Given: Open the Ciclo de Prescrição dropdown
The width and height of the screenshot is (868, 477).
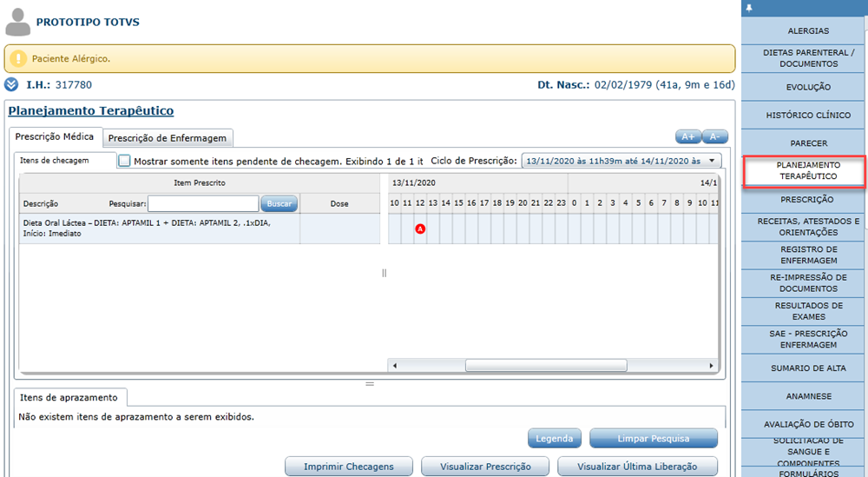Looking at the screenshot, I should 621,161.
